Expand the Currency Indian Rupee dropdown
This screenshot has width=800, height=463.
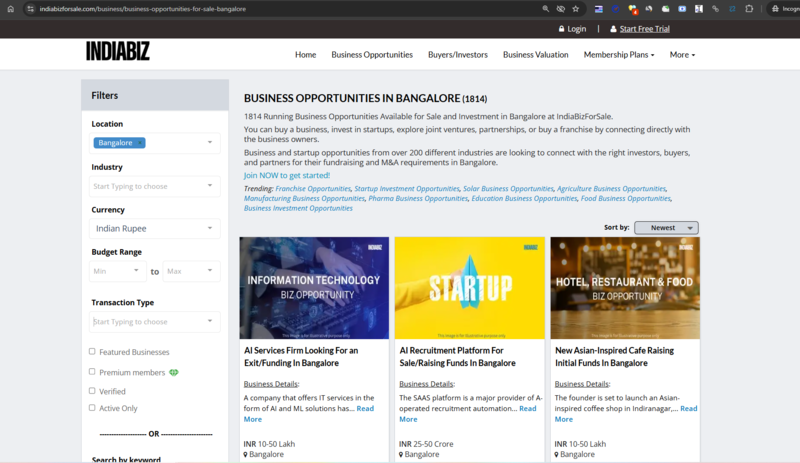coord(155,228)
